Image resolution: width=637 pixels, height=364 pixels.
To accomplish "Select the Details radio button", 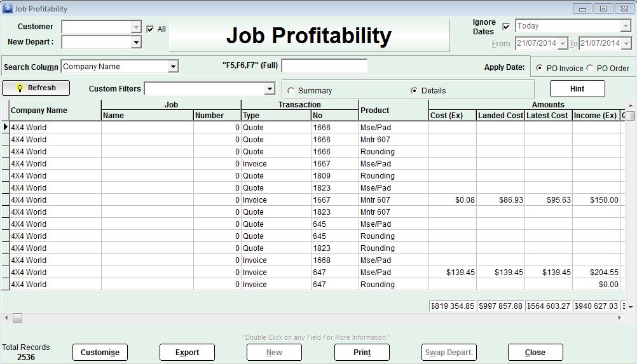I will click(414, 90).
